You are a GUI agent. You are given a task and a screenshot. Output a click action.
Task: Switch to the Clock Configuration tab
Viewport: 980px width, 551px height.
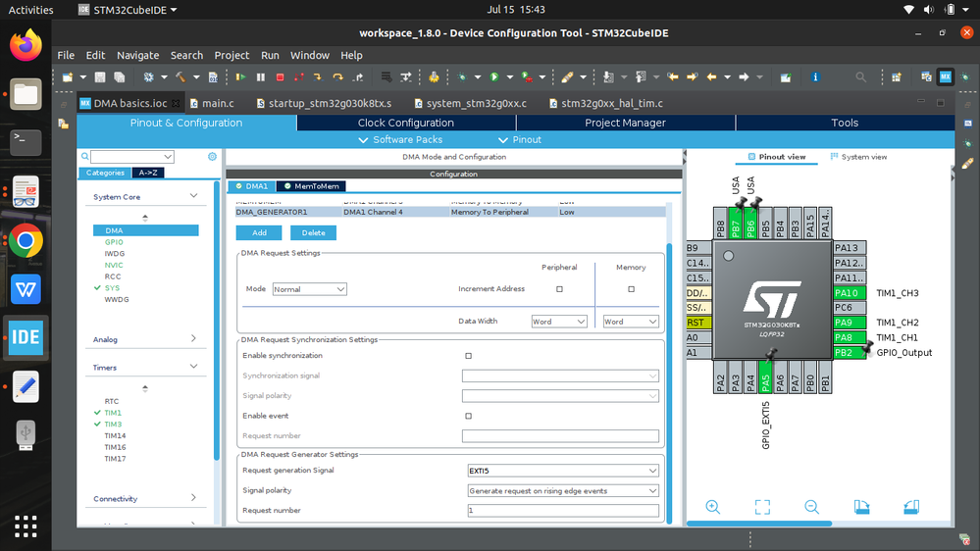(x=405, y=123)
